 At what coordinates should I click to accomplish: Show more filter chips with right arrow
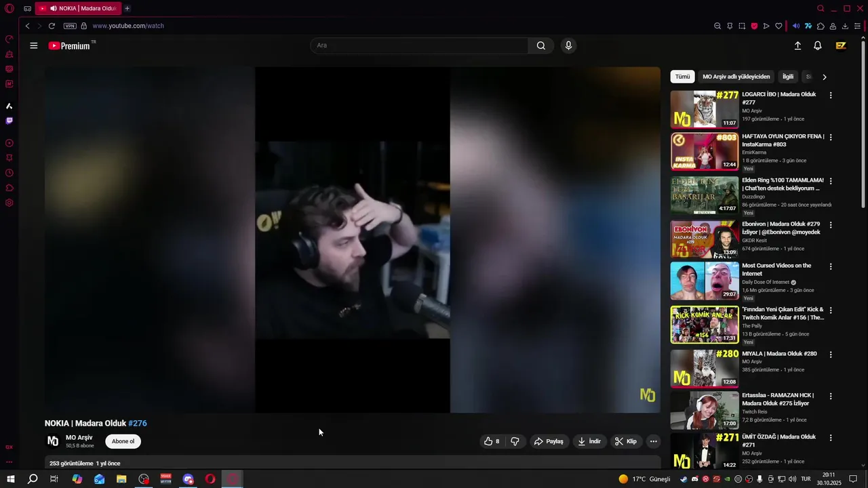coord(824,77)
